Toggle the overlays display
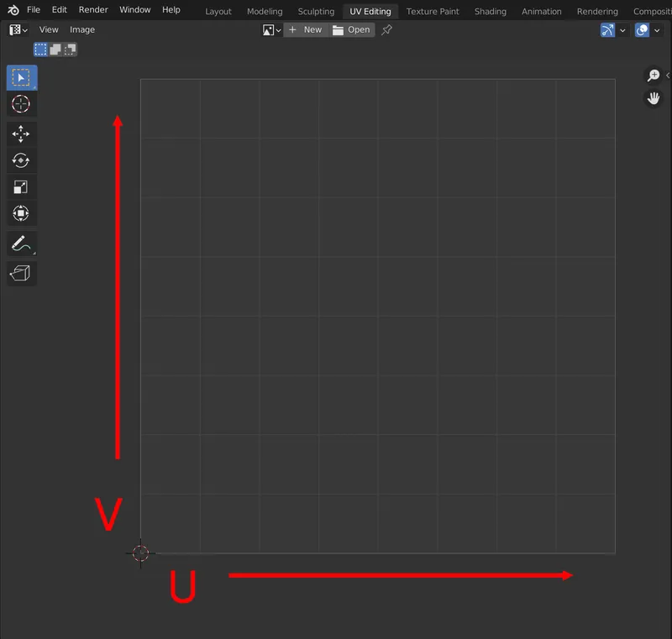The width and height of the screenshot is (672, 639). [x=641, y=29]
